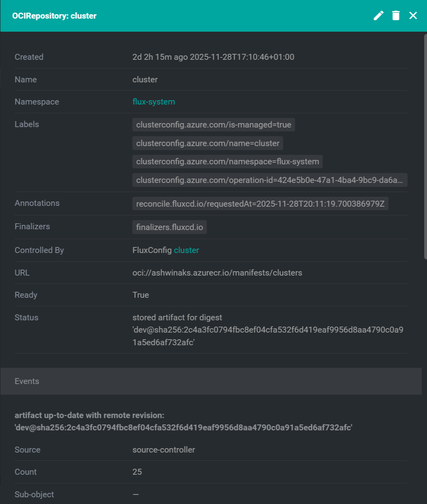Image resolution: width=427 pixels, height=504 pixels.
Task: Select the namespace=flux-system label badge
Action: pos(227,162)
